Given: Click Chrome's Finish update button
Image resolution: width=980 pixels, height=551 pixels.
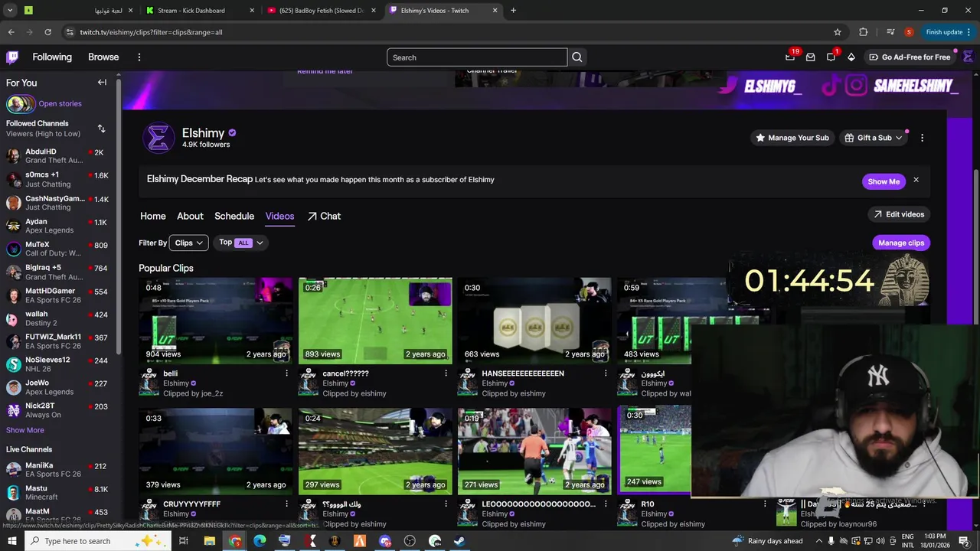Looking at the screenshot, I should click(x=949, y=32).
